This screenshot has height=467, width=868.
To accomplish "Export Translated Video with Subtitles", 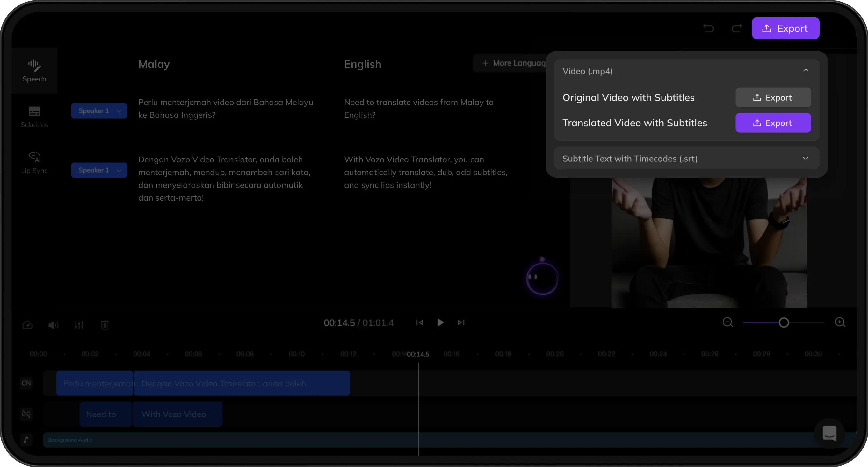I will tap(773, 123).
